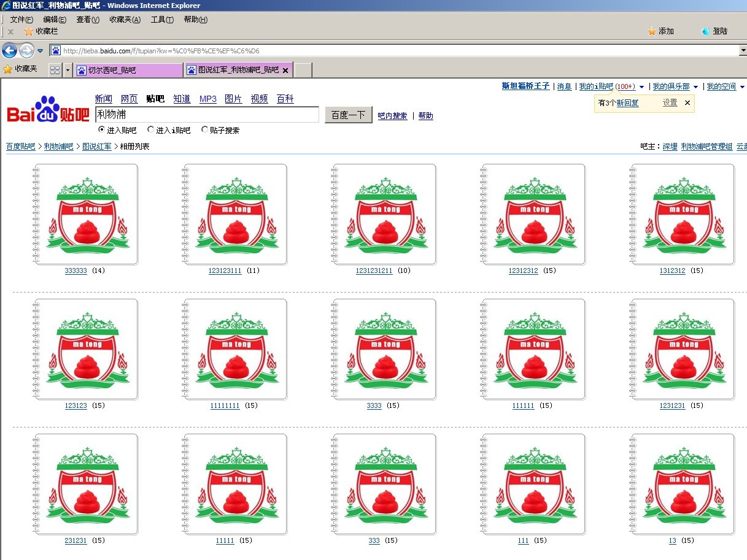Open album thumbnail labeled 12312312
The width and height of the screenshot is (747, 560).
click(533, 214)
